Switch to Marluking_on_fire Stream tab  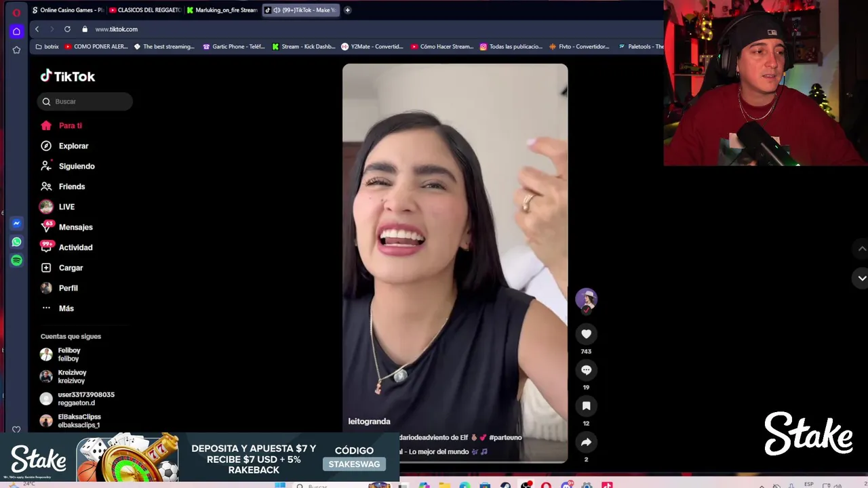(222, 10)
